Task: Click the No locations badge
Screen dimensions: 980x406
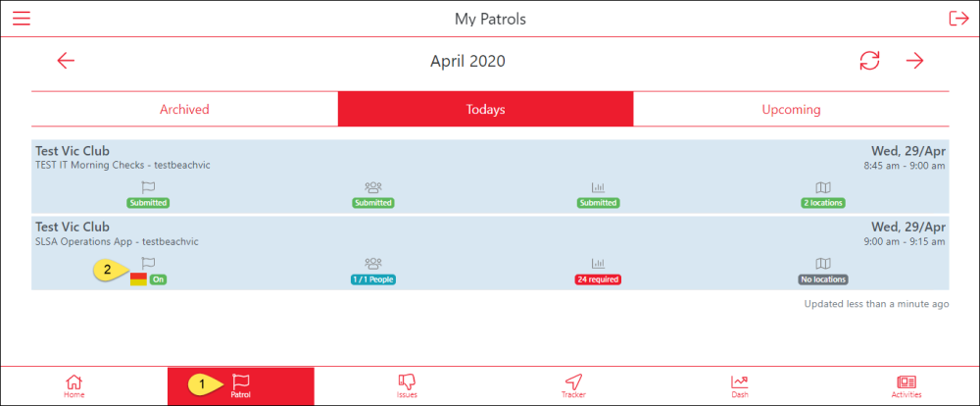Action: (822, 279)
